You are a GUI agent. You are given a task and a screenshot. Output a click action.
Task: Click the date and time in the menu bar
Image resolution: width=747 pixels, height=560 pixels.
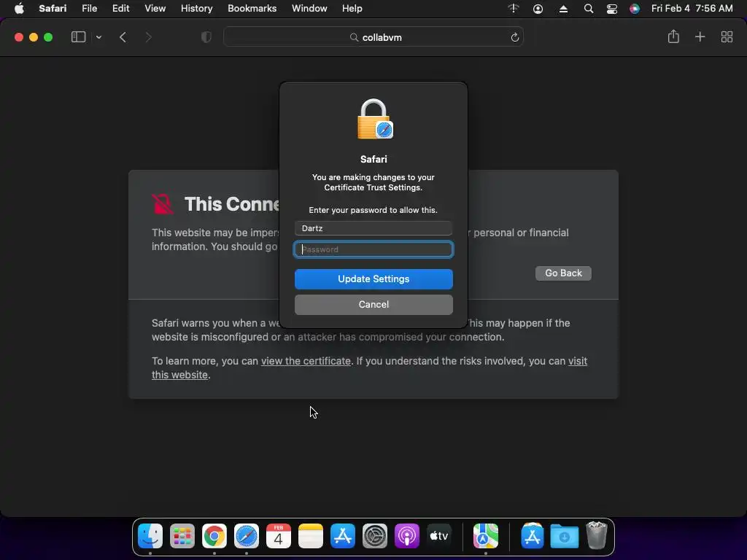coord(692,9)
